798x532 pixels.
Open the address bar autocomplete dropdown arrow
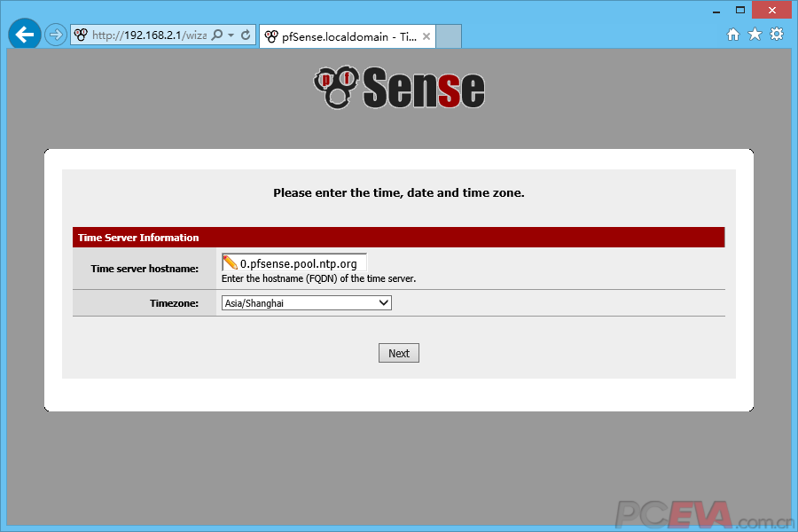click(231, 35)
